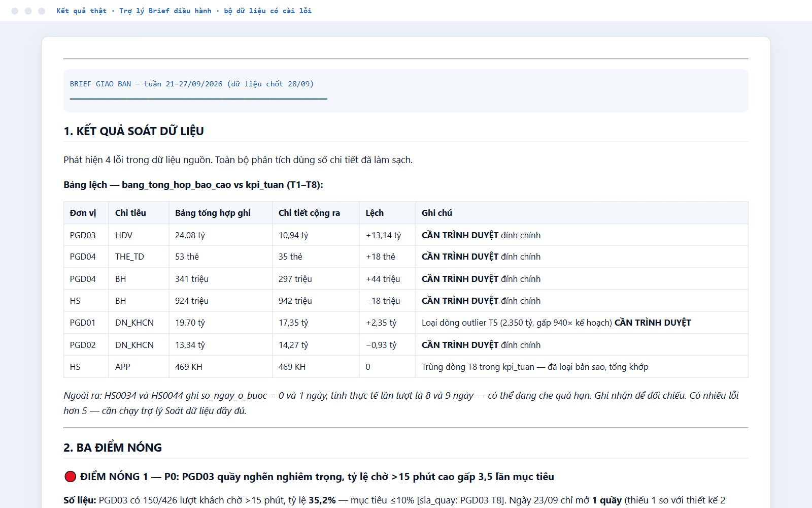Click the sentence 'Phát hiện 4 lỗi trong dữ liệu nguồn'
This screenshot has height=508, width=812.
[137, 160]
